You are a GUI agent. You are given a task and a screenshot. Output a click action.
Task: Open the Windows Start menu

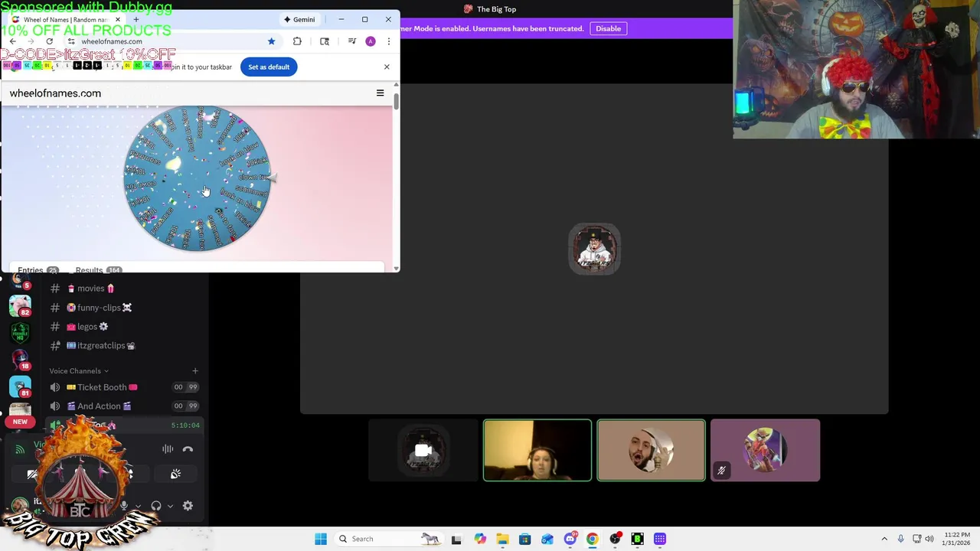(x=321, y=539)
